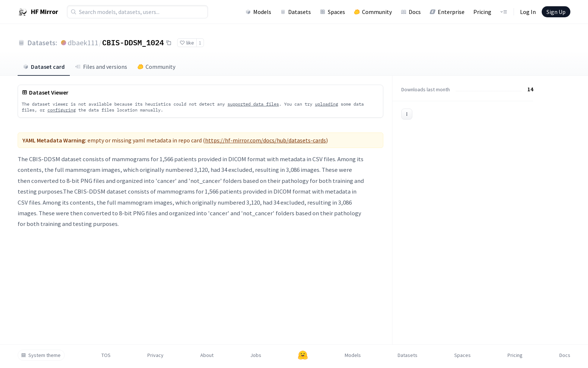Like the dataset with like button

click(187, 43)
